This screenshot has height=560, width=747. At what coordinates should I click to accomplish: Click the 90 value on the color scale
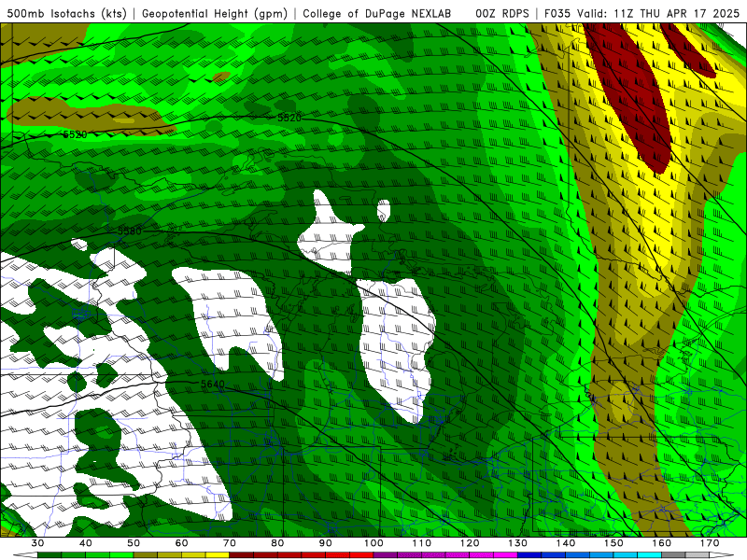326,543
